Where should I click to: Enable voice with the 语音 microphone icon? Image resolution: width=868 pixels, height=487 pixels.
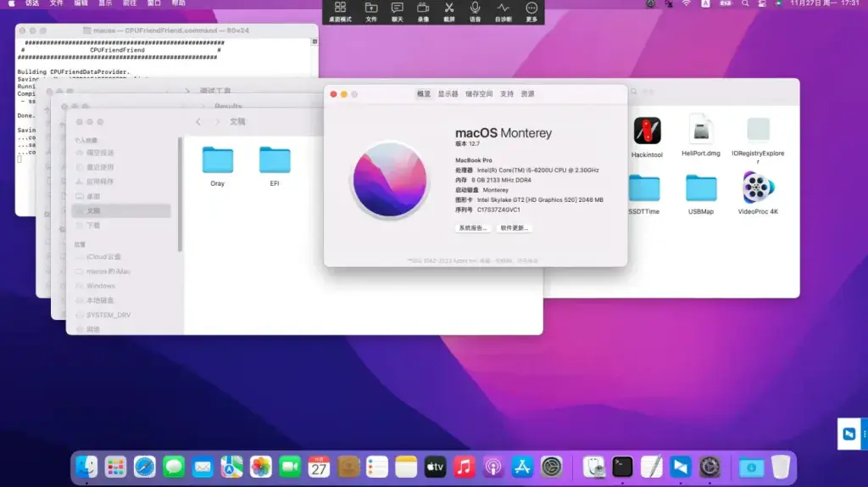[475, 12]
